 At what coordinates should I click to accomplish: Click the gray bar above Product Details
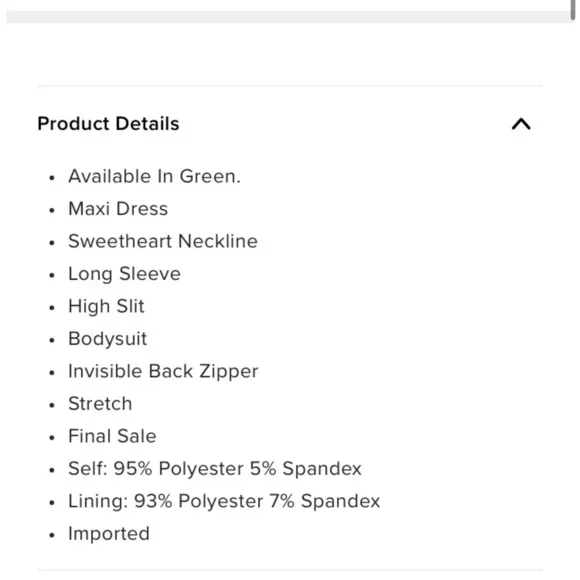289,17
